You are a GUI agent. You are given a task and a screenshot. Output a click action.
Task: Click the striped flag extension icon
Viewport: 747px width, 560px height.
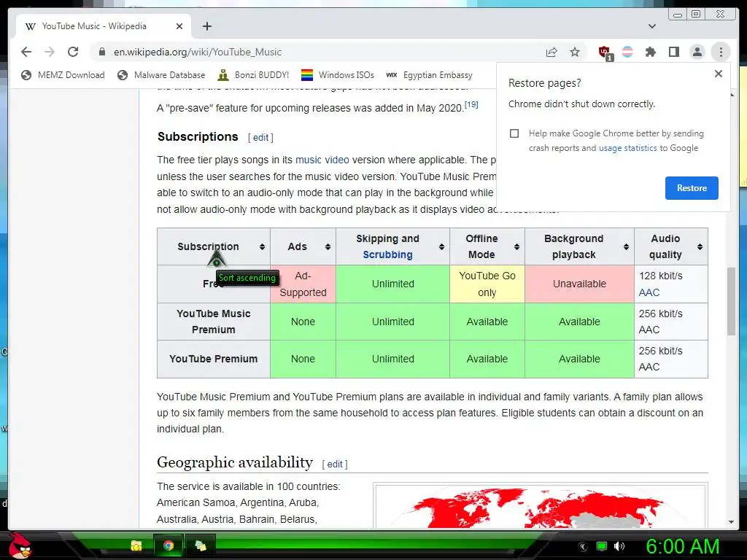coord(627,52)
